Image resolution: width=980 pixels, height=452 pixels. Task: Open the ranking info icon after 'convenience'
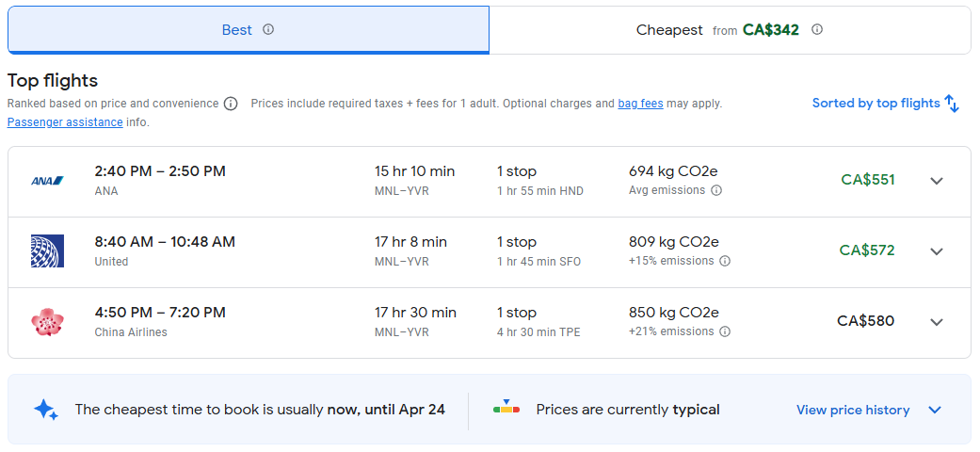pyautogui.click(x=231, y=104)
